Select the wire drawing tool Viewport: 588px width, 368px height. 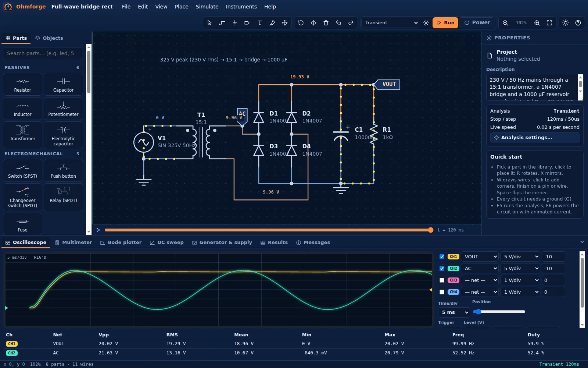click(x=222, y=23)
